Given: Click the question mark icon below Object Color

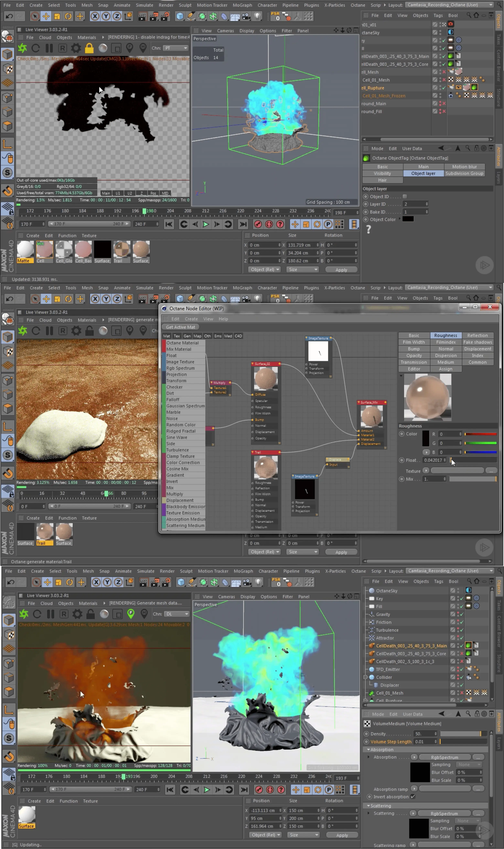Looking at the screenshot, I should 369,230.
